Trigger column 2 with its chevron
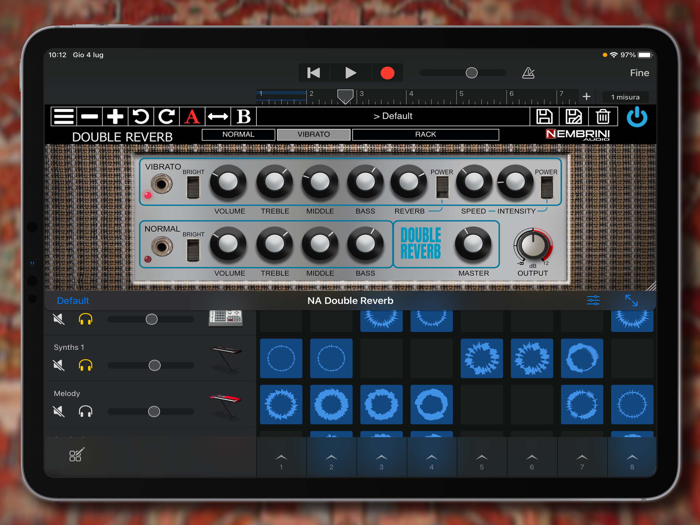The height and width of the screenshot is (525, 700). point(331,458)
